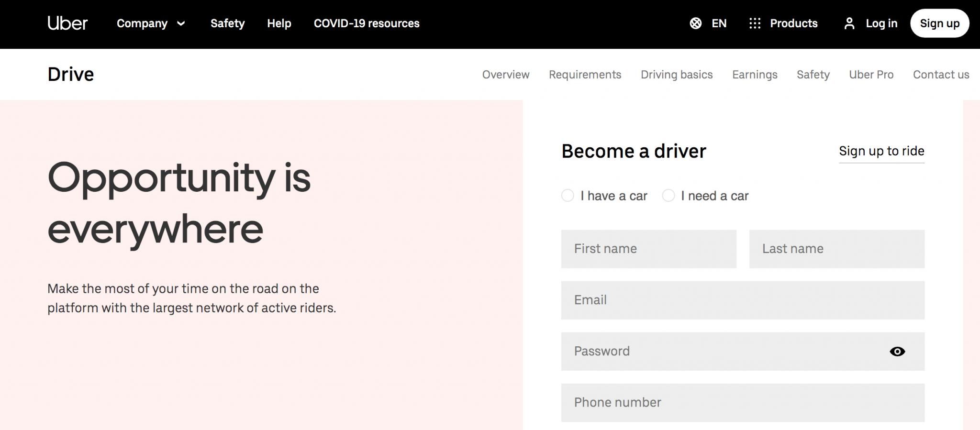980x430 pixels.
Task: Focus the Email input field
Action: pyautogui.click(x=743, y=300)
